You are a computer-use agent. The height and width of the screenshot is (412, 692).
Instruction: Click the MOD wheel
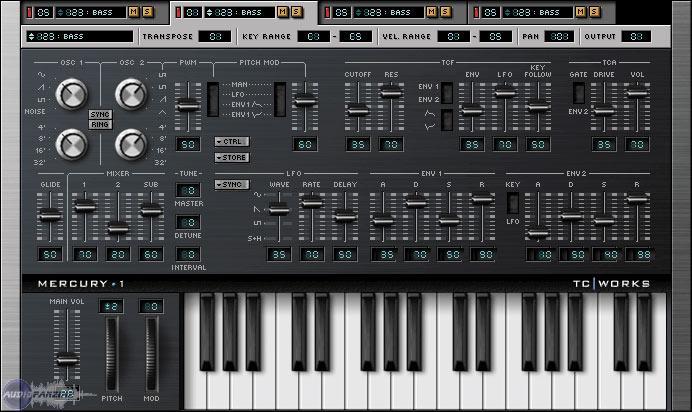[x=151, y=353]
